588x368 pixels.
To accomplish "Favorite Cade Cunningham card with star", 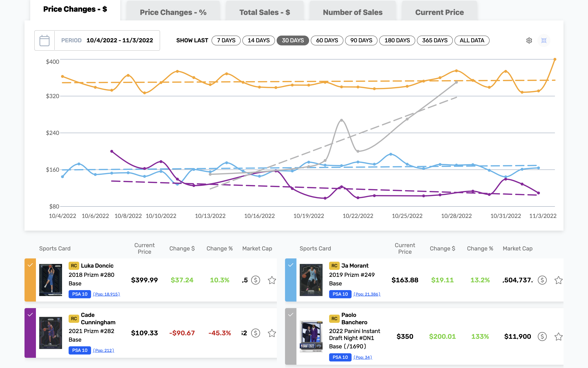I will coord(272,333).
